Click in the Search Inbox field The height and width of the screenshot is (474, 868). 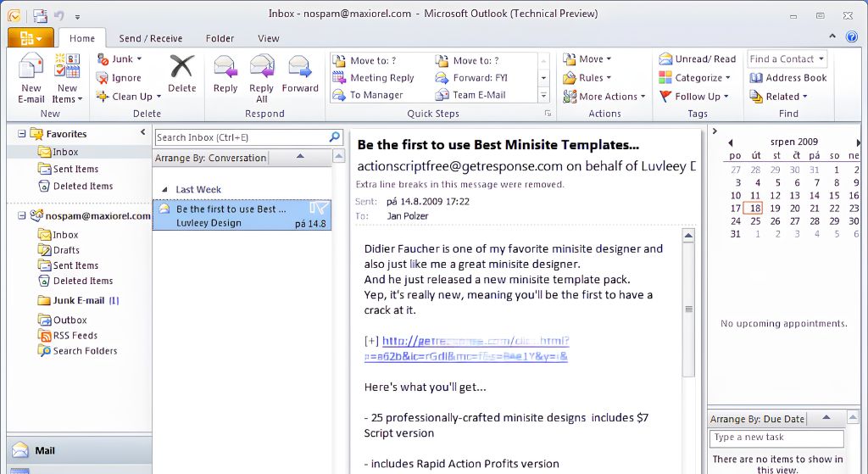pyautogui.click(x=242, y=137)
